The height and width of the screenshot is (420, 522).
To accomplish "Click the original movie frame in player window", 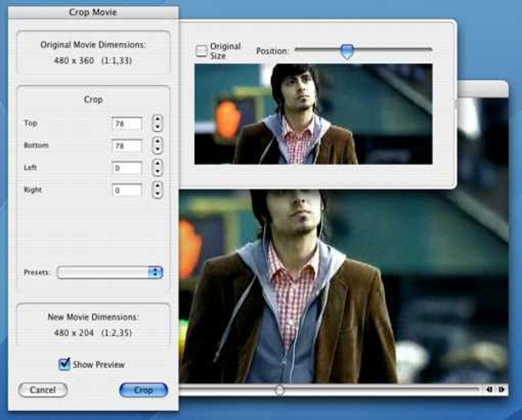I will (344, 286).
